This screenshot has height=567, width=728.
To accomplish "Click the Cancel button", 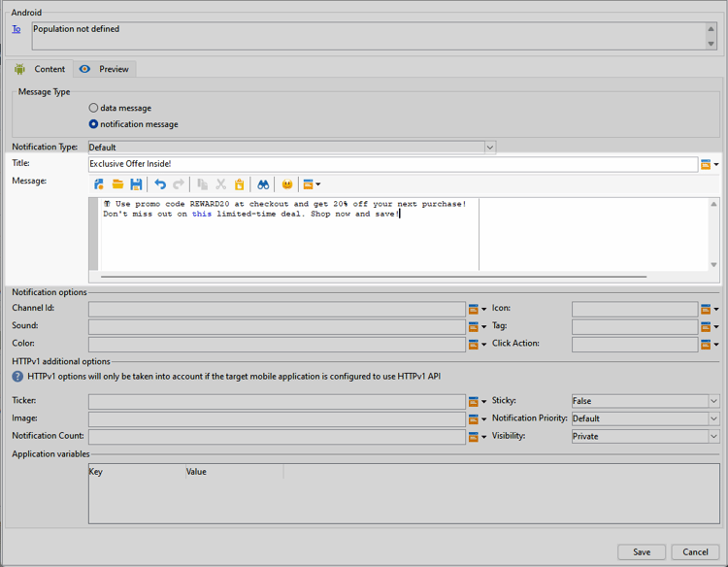I will [695, 551].
